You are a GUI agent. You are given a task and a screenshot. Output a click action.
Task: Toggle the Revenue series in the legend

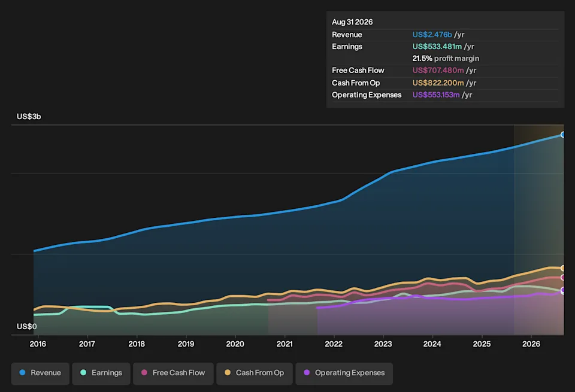[x=40, y=373]
